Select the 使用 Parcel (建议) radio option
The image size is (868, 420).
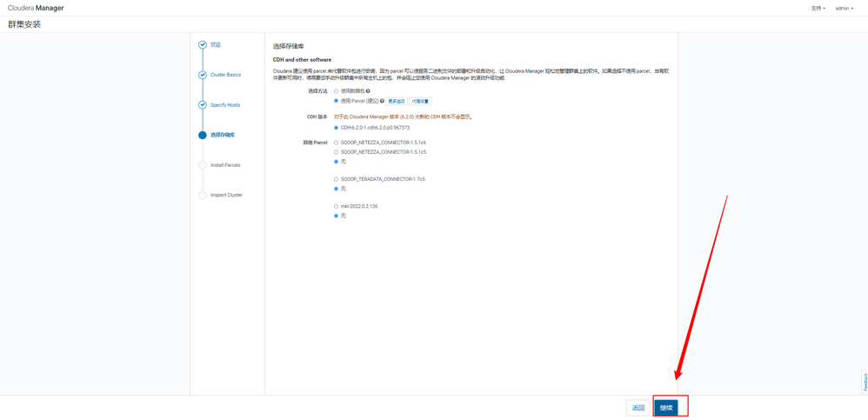click(x=336, y=101)
